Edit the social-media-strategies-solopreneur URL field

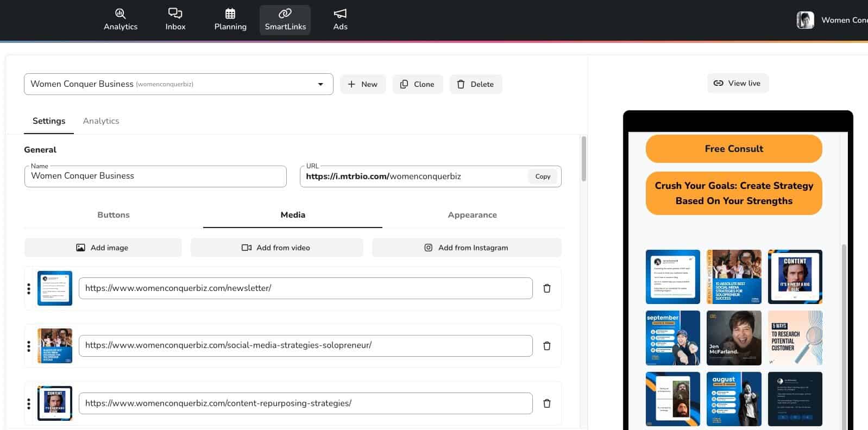point(306,346)
